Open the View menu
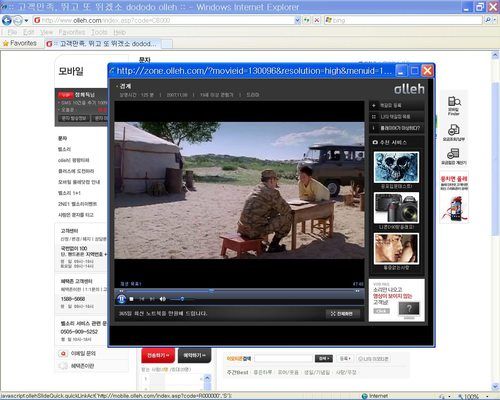500x400 pixels. pyautogui.click(x=47, y=32)
